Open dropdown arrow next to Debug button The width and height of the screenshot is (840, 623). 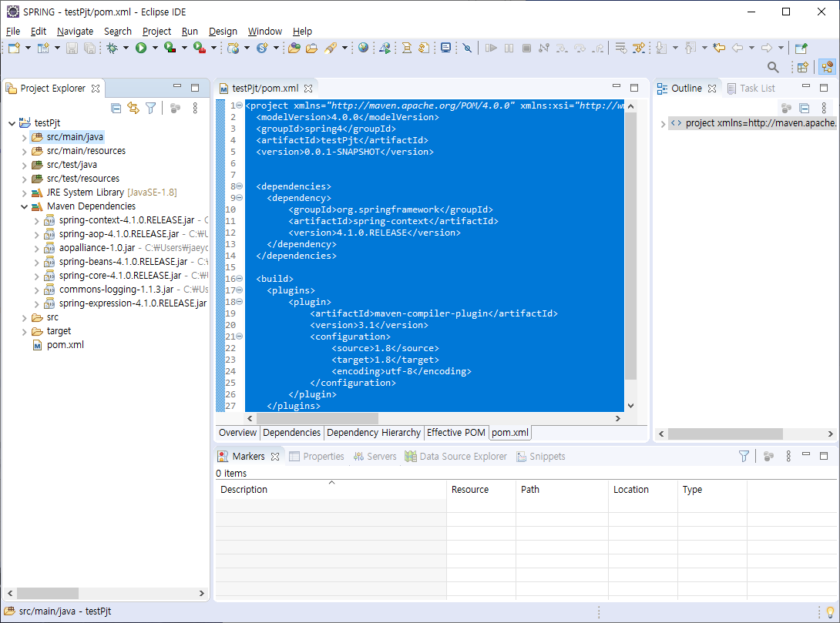126,49
